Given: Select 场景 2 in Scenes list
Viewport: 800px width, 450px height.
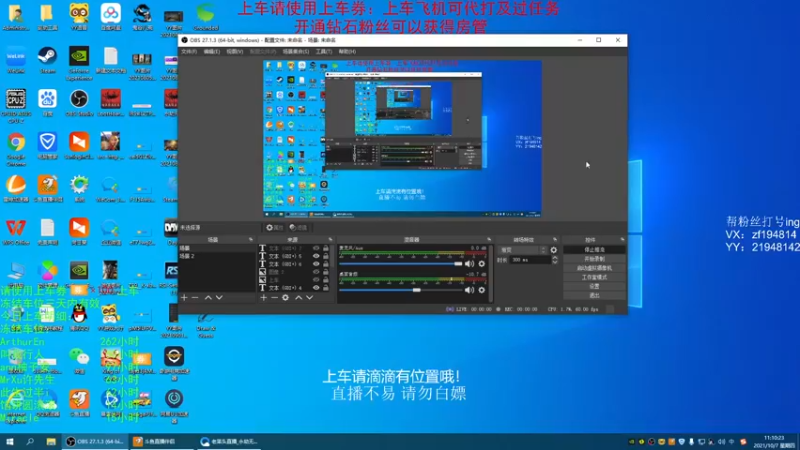Looking at the screenshot, I should tap(217, 256).
